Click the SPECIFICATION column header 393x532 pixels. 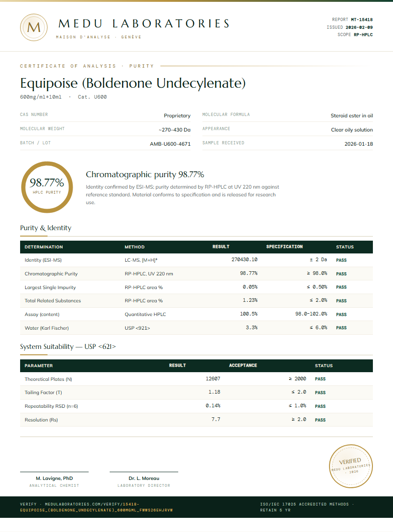[284, 247]
